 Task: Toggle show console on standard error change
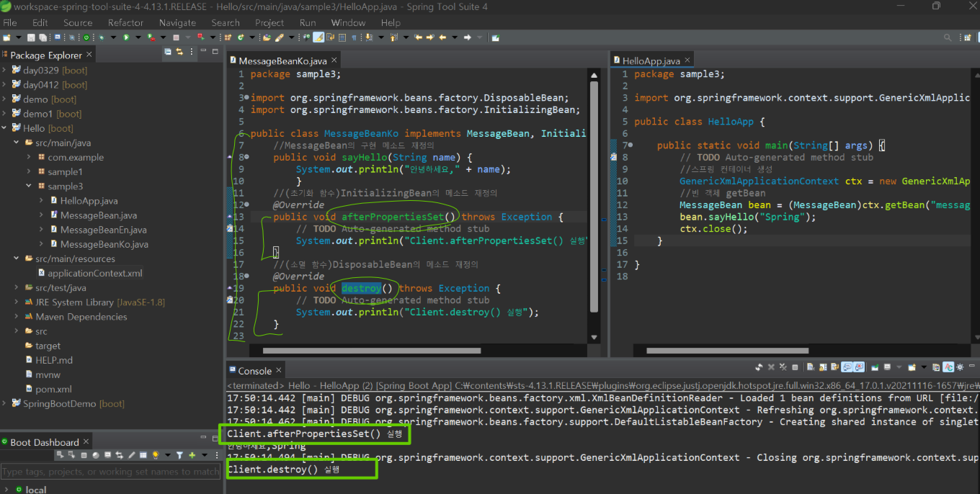click(x=859, y=367)
